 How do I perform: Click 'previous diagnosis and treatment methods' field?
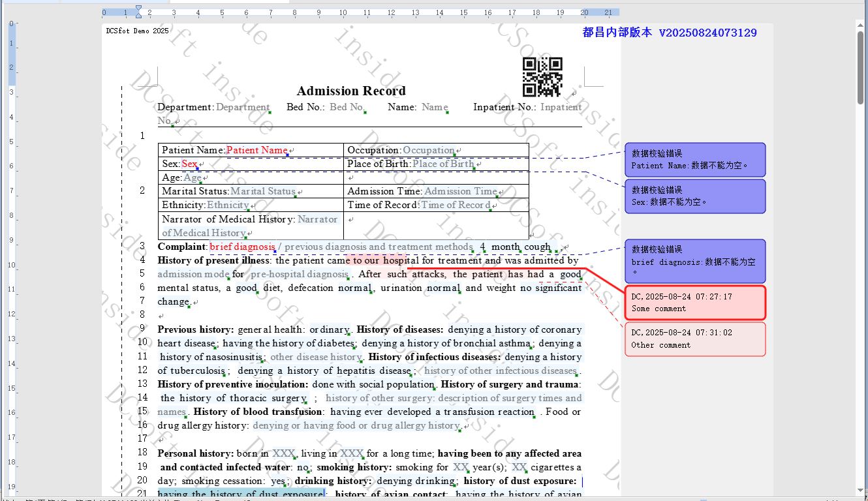click(x=379, y=247)
